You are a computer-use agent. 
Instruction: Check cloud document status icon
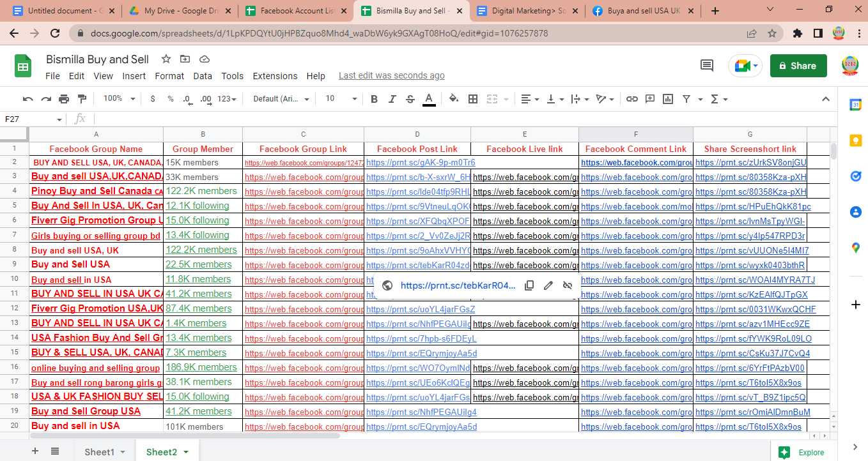[205, 59]
